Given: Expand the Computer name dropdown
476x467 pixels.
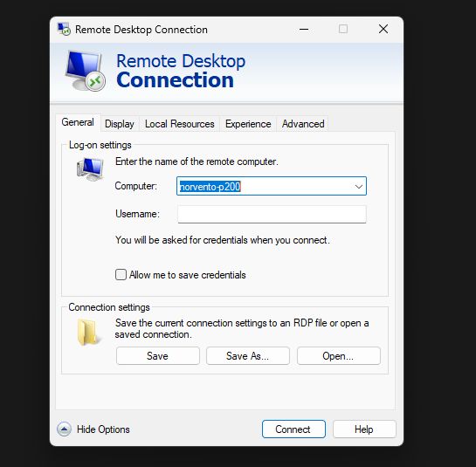Looking at the screenshot, I should point(358,186).
